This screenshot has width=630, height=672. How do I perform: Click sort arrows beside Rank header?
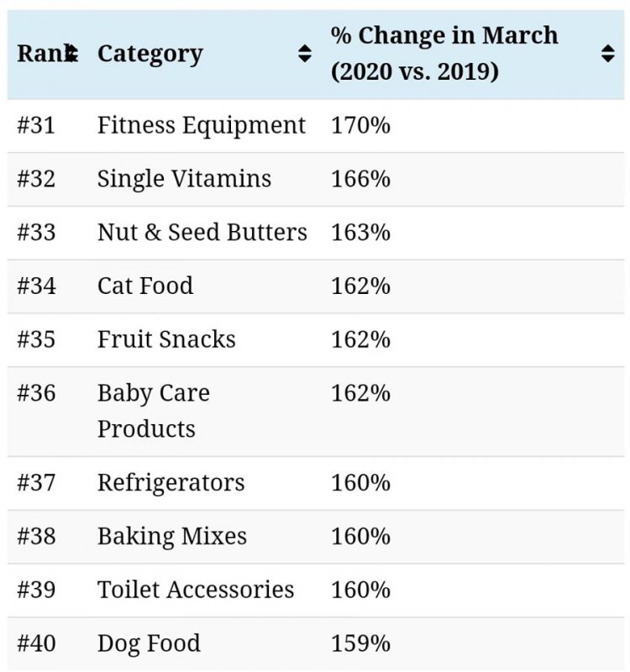(x=73, y=55)
